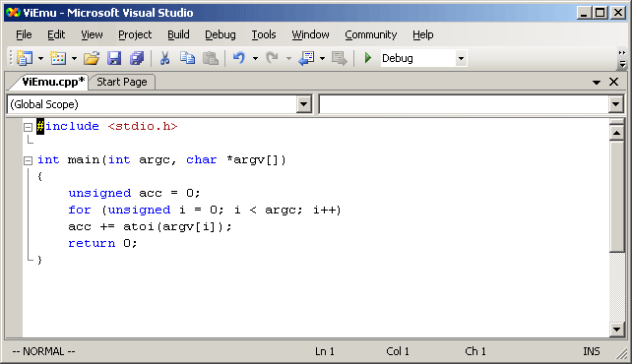Switch to the ViEmu.cpp tab
The height and width of the screenshot is (364, 632).
pyautogui.click(x=53, y=82)
